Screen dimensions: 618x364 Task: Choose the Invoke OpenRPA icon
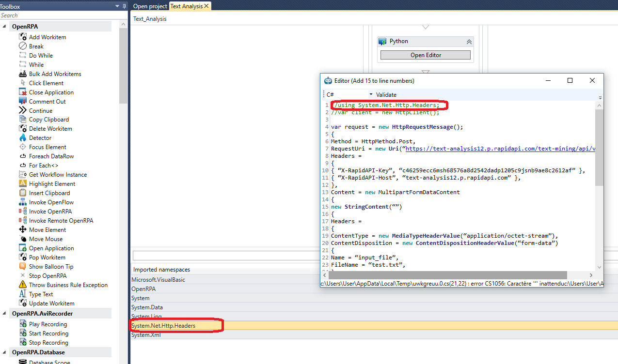coord(22,211)
